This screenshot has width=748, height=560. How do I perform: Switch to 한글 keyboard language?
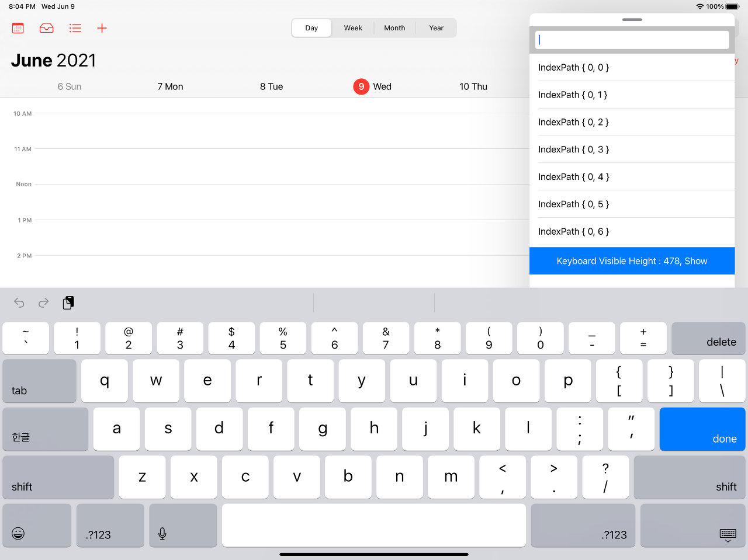pyautogui.click(x=46, y=429)
